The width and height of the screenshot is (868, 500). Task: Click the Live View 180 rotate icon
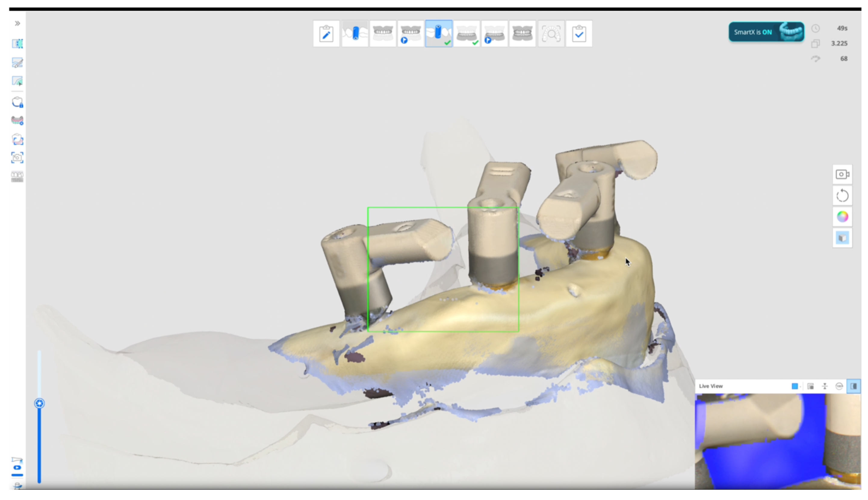[839, 386]
